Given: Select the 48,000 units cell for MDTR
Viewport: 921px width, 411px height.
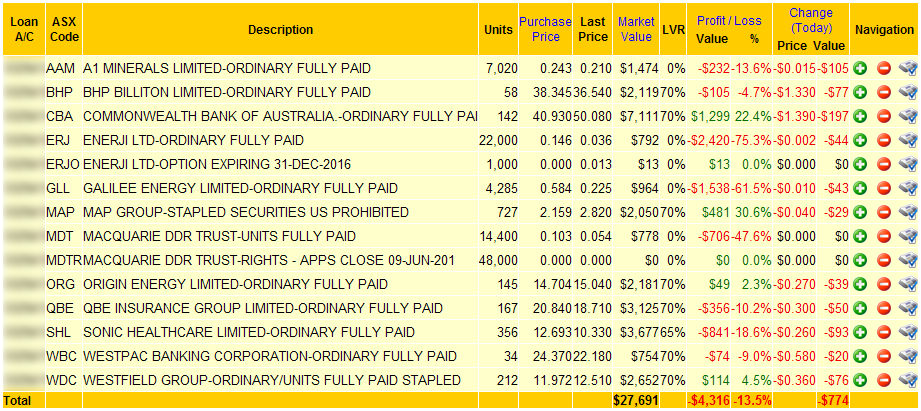Looking at the screenshot, I should pyautogui.click(x=499, y=261).
